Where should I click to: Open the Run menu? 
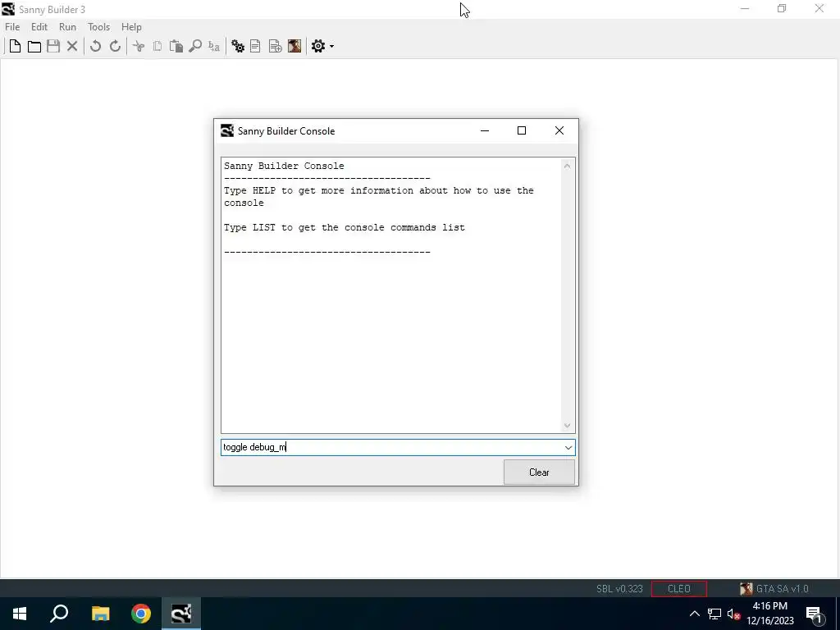point(67,27)
